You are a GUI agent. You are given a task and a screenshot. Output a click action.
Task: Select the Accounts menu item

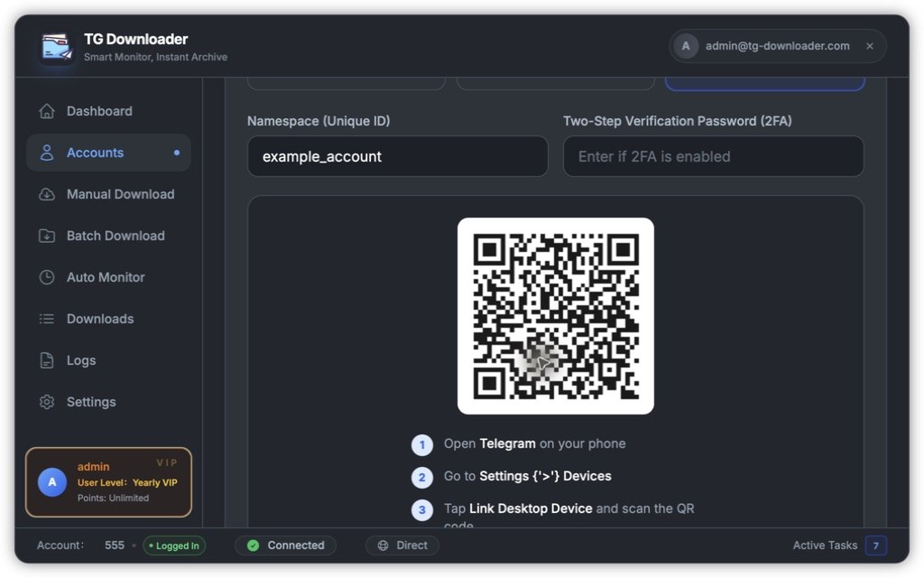(108, 153)
